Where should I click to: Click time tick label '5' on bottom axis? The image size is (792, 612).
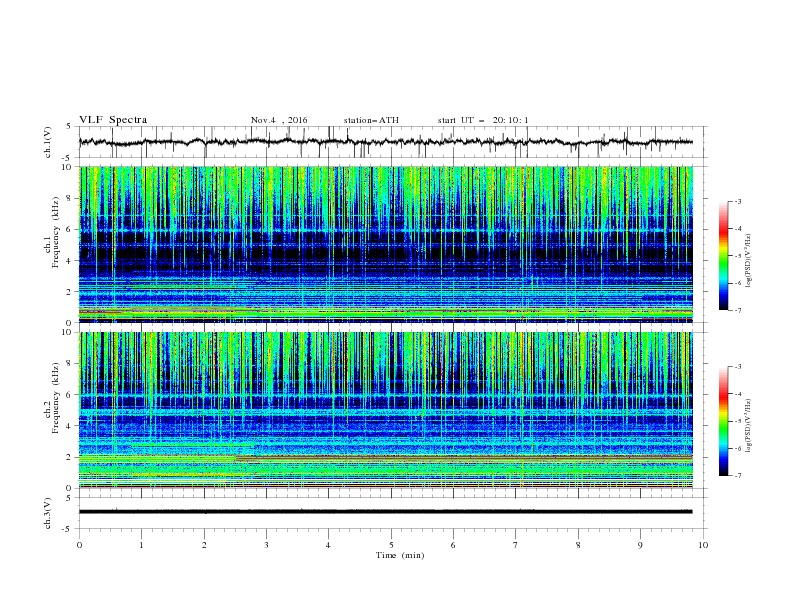(x=391, y=545)
